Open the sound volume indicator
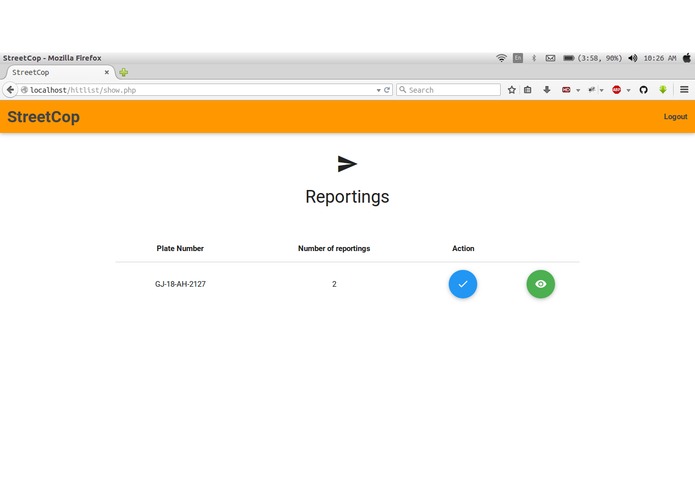Viewport: 695px width, 494px height. (x=633, y=58)
